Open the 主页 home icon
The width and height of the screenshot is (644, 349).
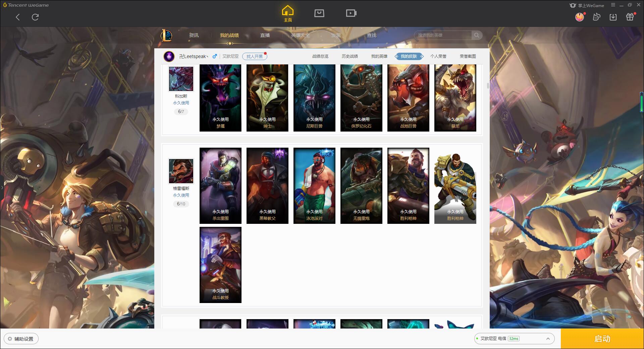pyautogui.click(x=287, y=13)
